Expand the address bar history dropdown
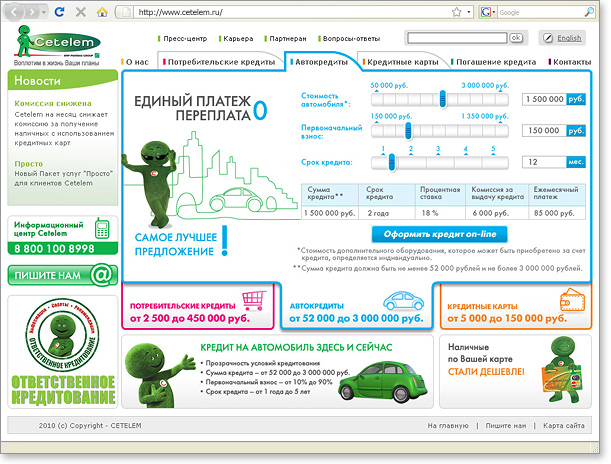Screen dimensions: 611x464 pyautogui.click(x=469, y=12)
